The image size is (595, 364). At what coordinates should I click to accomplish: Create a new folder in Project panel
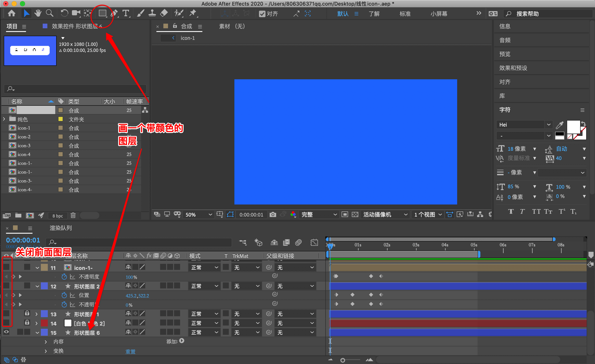click(x=18, y=215)
